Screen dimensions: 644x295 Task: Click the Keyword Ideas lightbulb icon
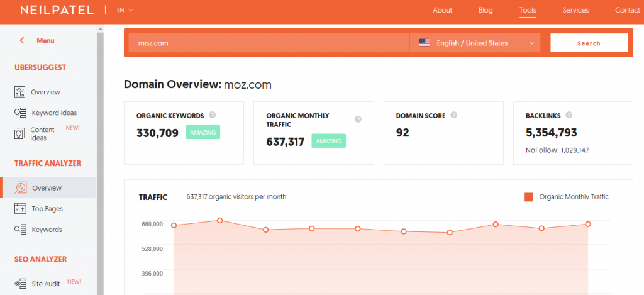point(20,113)
